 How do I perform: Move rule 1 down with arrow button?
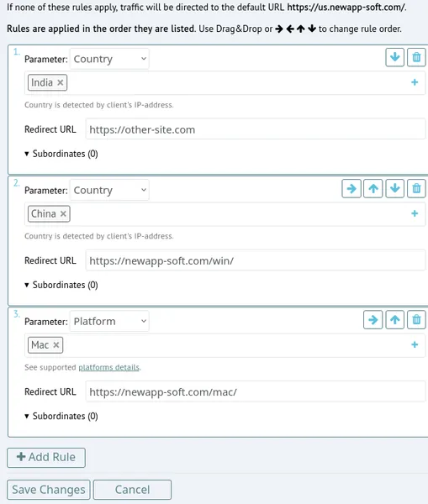click(395, 57)
